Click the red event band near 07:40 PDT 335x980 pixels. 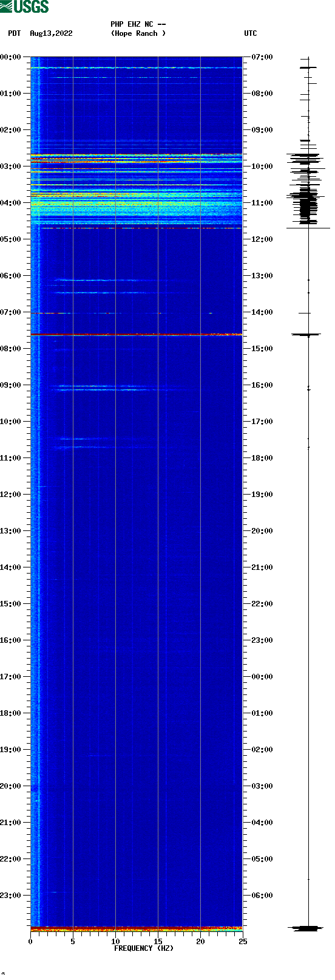click(x=137, y=335)
